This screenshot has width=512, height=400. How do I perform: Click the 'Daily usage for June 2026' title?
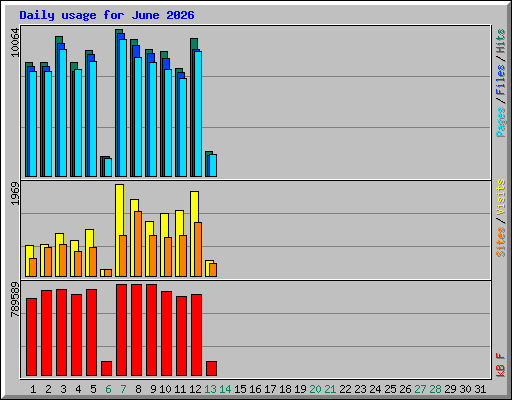[x=107, y=15]
